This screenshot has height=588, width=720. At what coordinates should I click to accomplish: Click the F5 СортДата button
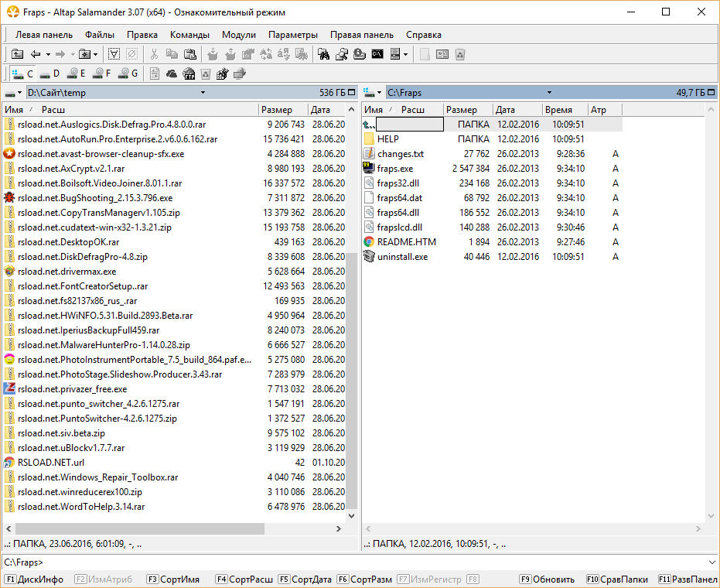(305, 579)
